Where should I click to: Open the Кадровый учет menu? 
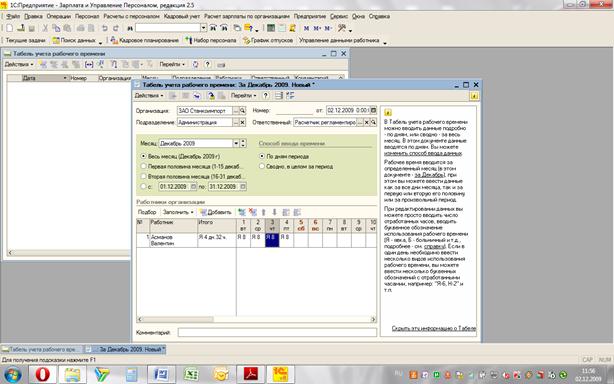[x=182, y=16]
